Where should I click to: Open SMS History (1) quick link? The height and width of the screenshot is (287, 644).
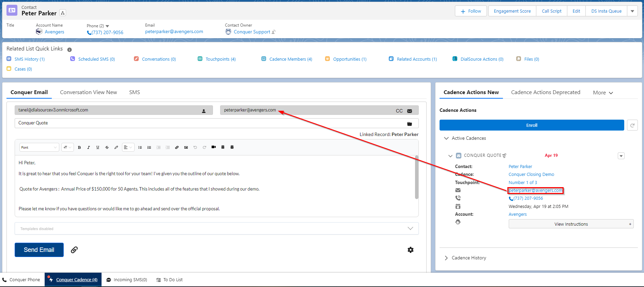[x=29, y=59]
